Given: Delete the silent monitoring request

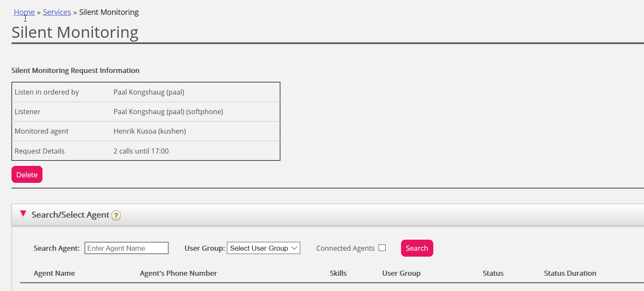Looking at the screenshot, I should point(27,174).
